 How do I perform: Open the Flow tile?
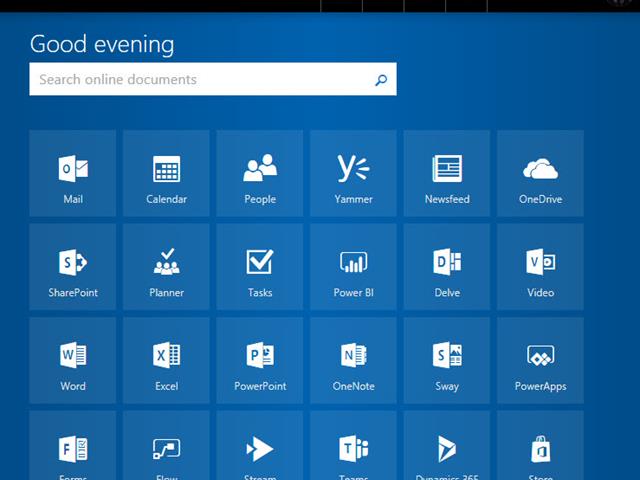coord(166,445)
